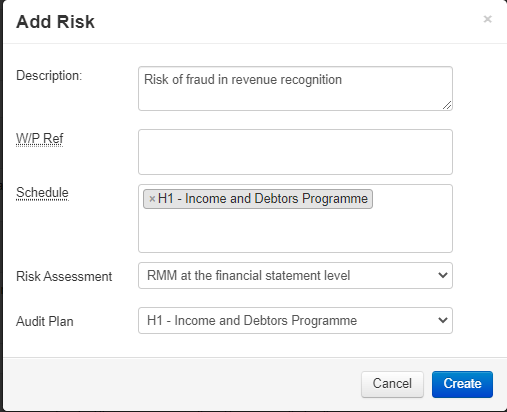The width and height of the screenshot is (507, 412).
Task: Click into the empty W/P Ref field
Action: click(295, 152)
